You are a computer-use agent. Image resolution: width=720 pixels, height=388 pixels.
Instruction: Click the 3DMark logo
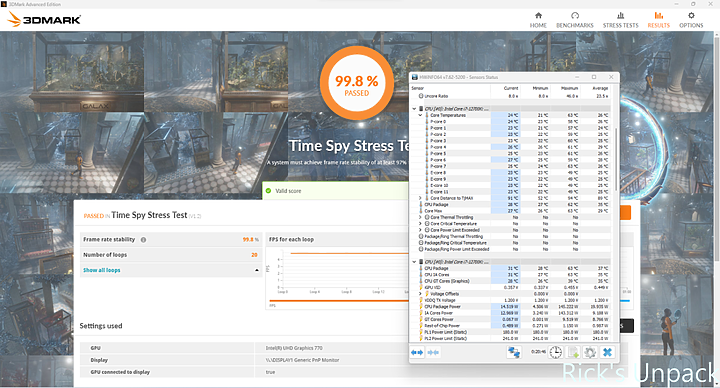pyautogui.click(x=45, y=19)
